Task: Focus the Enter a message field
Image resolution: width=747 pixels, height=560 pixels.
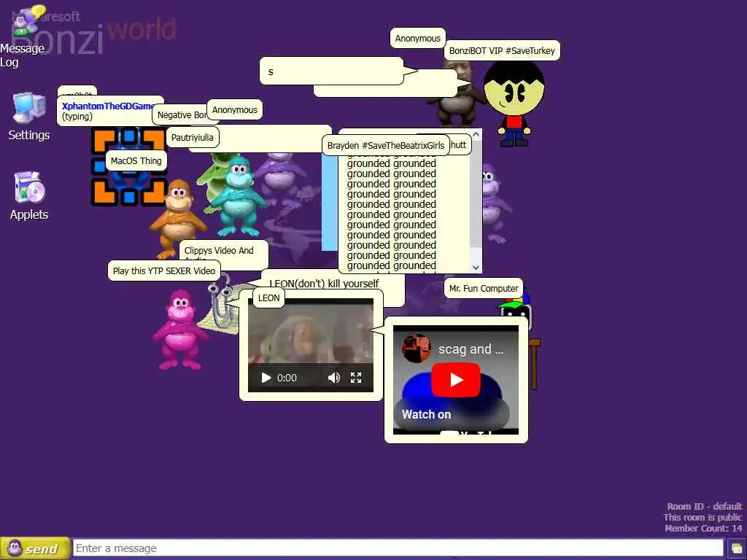Action: [x=398, y=548]
